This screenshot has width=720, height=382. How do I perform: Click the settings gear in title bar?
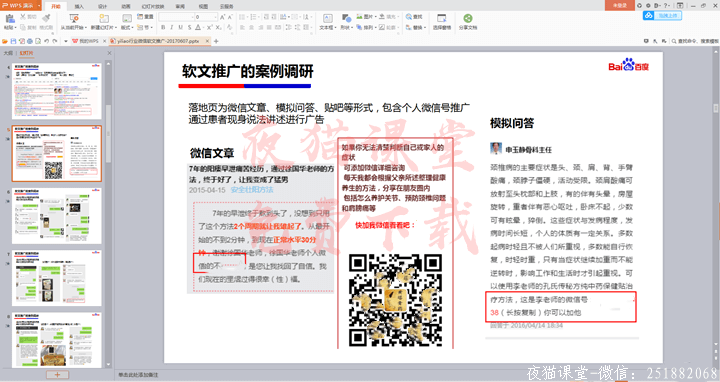pos(648,6)
